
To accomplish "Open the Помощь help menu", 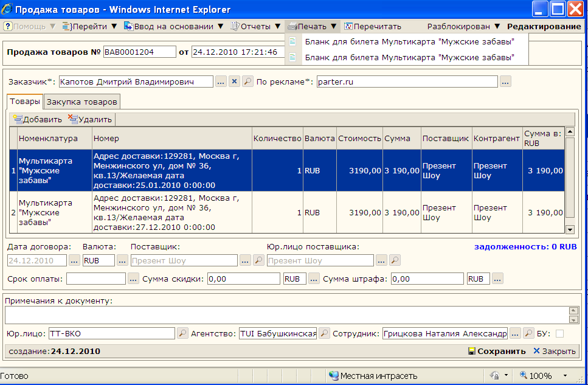I will coord(29,27).
